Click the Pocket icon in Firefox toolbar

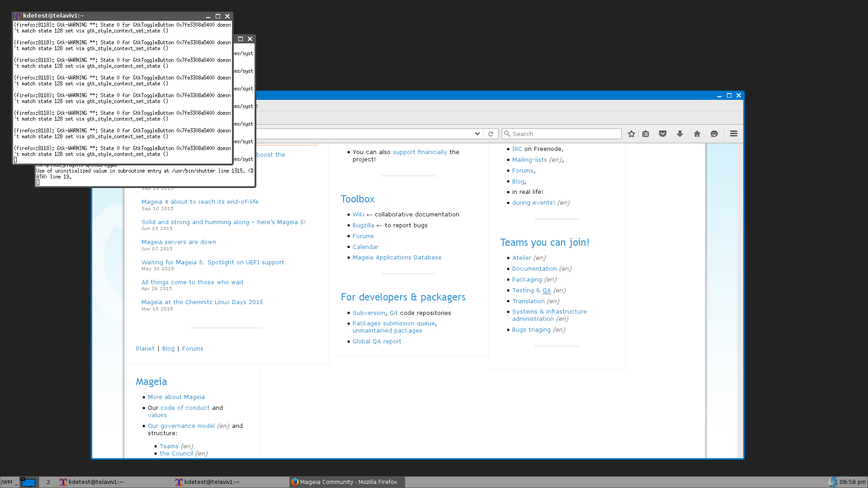(x=663, y=134)
